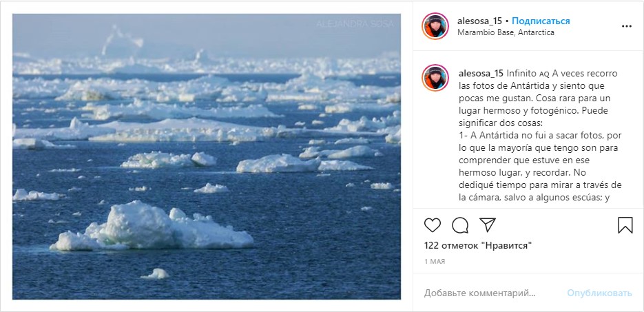This screenshot has width=644, height=312.
Task: Click the ALEJANDRA SOSA watermark on the photo
Action: click(355, 23)
